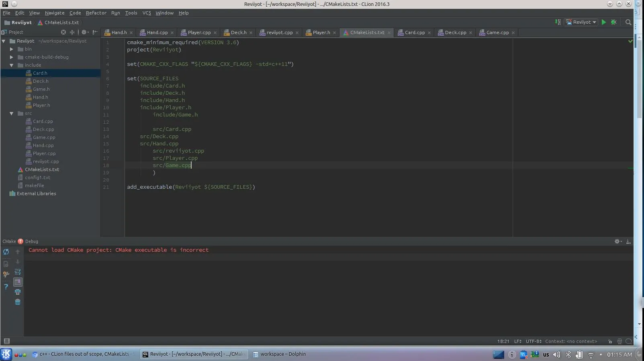
Task: Collapse all in the Project panel toolbar
Action: (72, 32)
